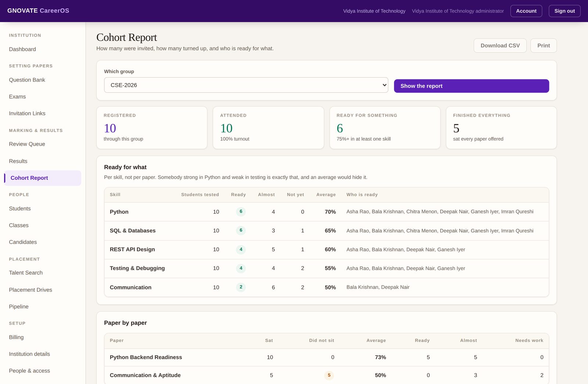
Task: Click the Who is ready column header
Action: click(362, 195)
